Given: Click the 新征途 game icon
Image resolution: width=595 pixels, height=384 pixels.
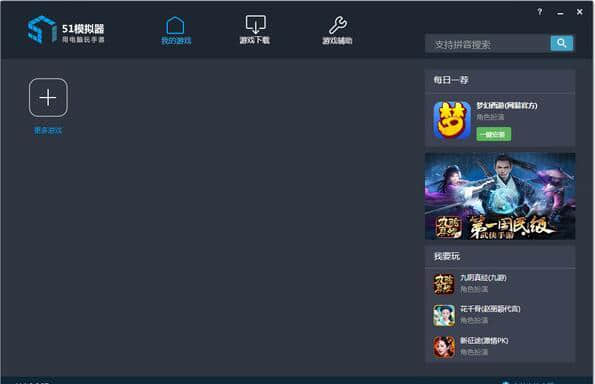Looking at the screenshot, I should (444, 347).
